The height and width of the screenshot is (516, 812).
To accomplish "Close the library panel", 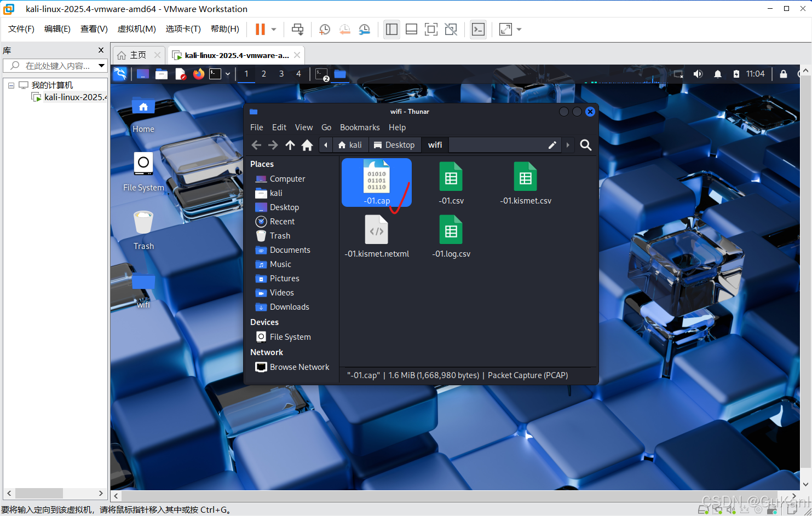I will click(x=101, y=50).
